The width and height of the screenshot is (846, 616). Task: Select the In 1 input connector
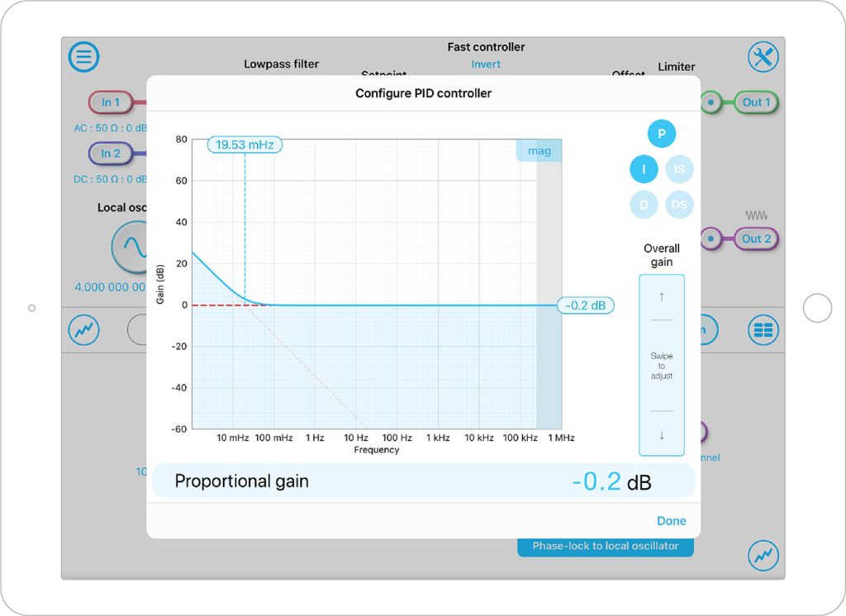[111, 102]
